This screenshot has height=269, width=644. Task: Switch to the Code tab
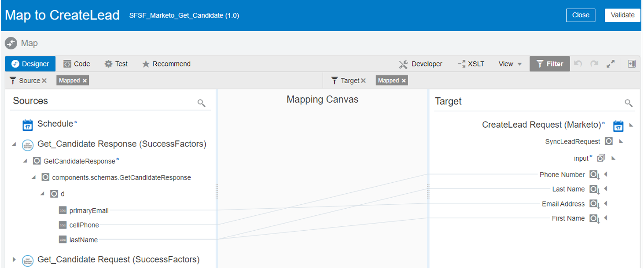(x=77, y=64)
